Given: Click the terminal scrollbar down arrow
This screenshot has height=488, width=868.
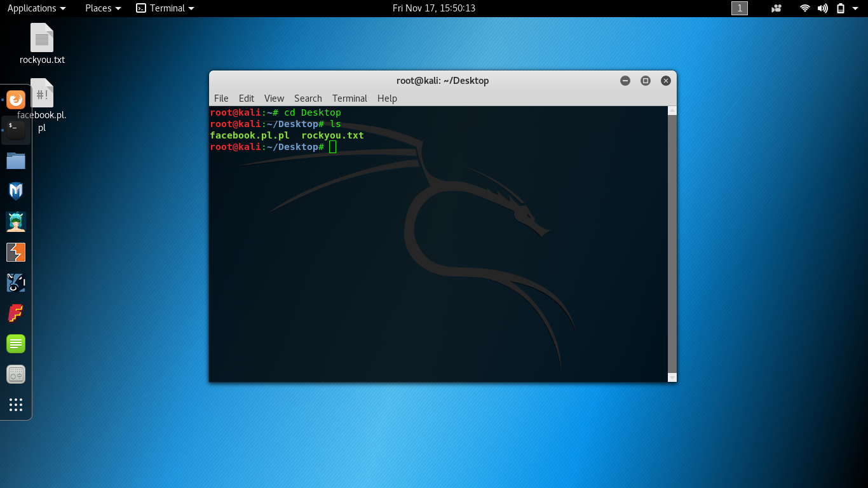Looking at the screenshot, I should 672,377.
